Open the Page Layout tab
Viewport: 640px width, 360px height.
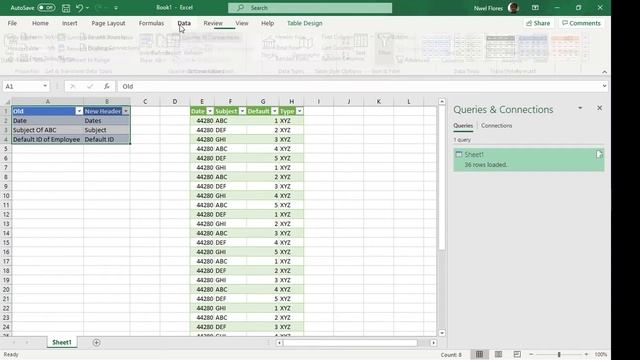[x=108, y=23]
